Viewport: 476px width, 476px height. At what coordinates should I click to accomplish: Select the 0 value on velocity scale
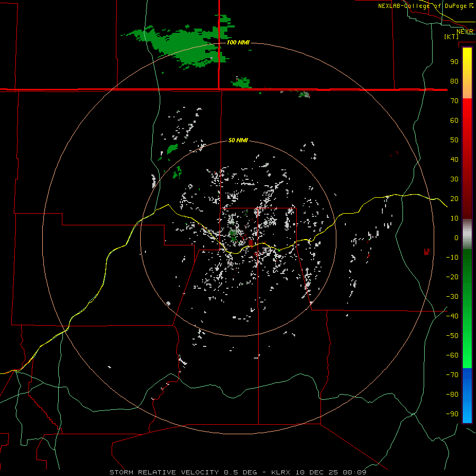[x=456, y=237]
